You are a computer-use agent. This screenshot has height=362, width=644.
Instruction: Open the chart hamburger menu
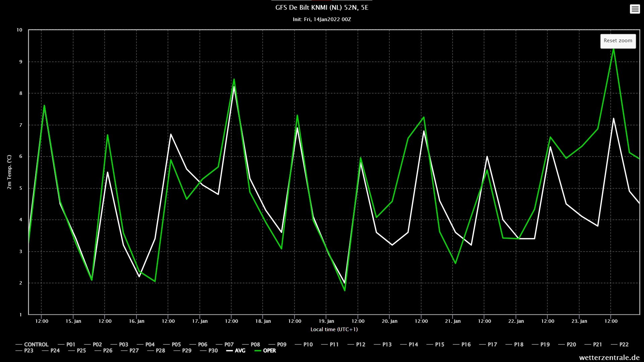pos(635,9)
